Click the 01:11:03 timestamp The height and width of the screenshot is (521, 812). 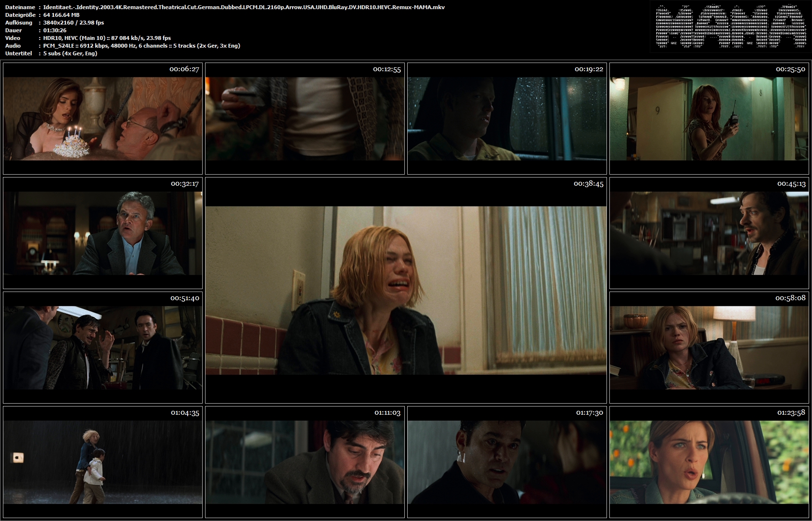pos(387,413)
